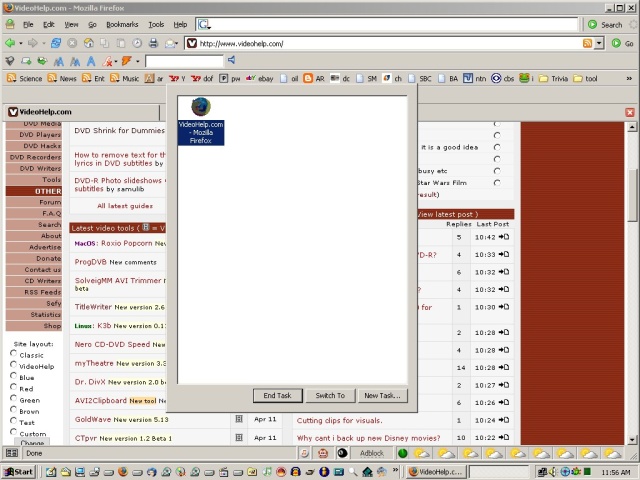Select the Test site layout radio
The image size is (640, 480).
[13, 420]
